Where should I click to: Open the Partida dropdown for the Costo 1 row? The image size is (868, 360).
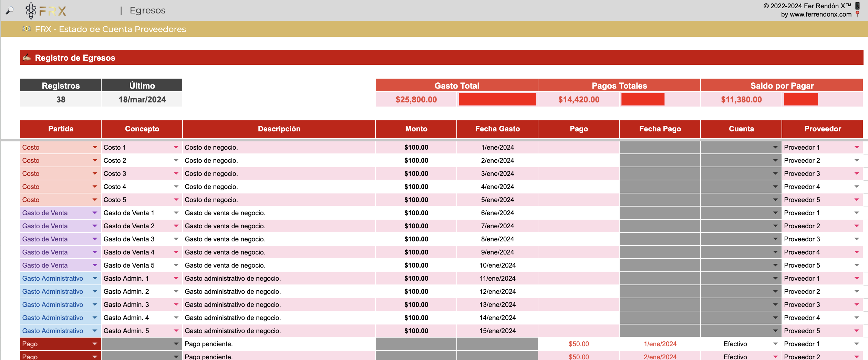(x=95, y=147)
